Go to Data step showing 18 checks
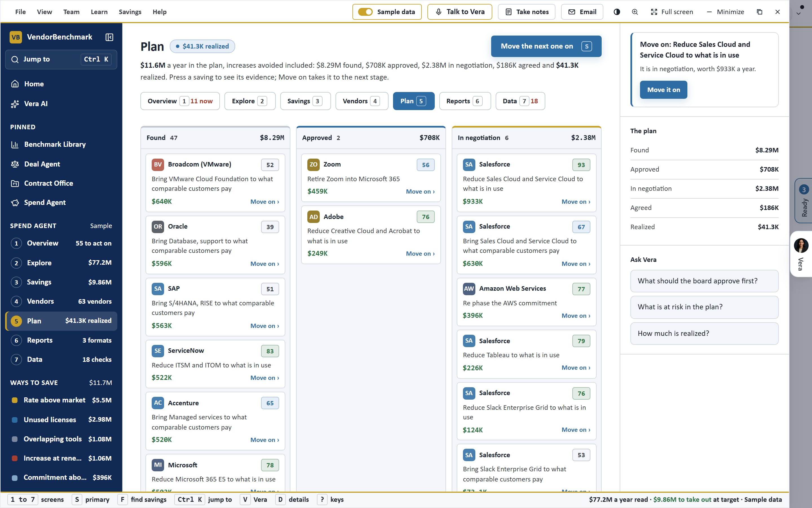The height and width of the screenshot is (508, 812). pos(61,359)
